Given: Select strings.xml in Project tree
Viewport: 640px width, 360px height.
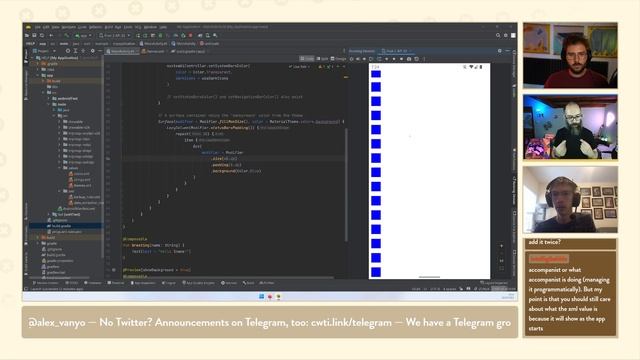Looking at the screenshot, I should click(x=80, y=180).
